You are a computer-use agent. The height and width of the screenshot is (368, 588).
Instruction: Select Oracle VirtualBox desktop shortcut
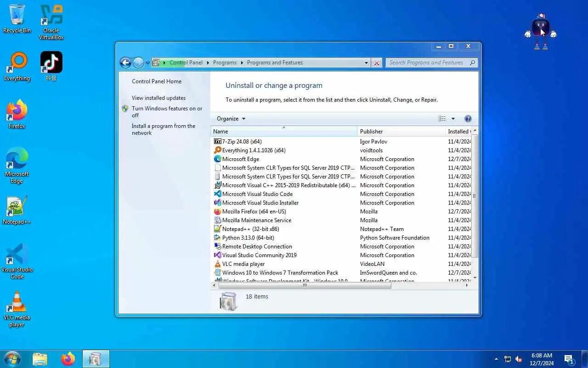click(51, 22)
